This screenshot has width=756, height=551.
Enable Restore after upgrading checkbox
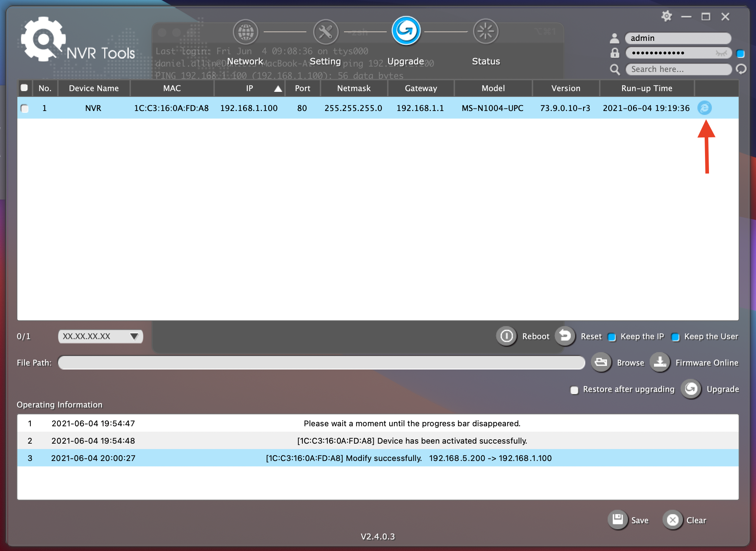coord(574,390)
